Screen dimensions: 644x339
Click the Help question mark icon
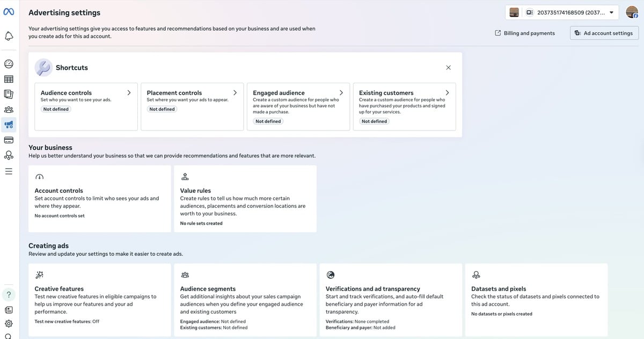(x=9, y=294)
